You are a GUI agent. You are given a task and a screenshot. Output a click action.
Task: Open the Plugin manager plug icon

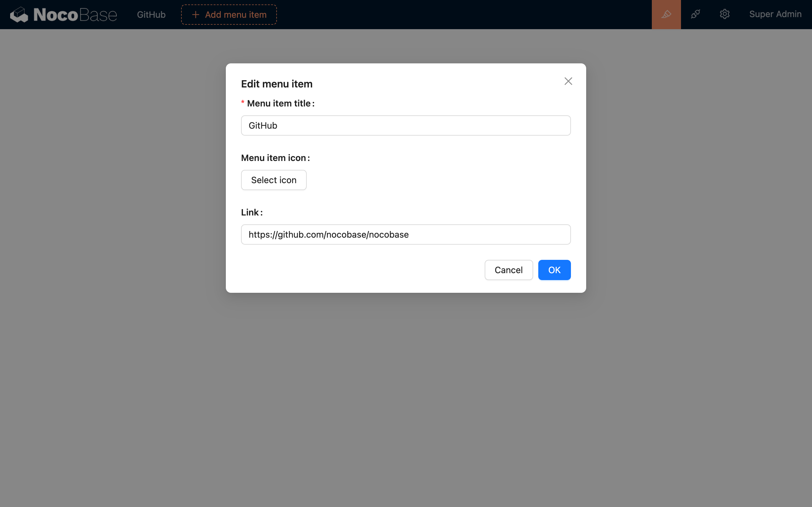point(695,15)
